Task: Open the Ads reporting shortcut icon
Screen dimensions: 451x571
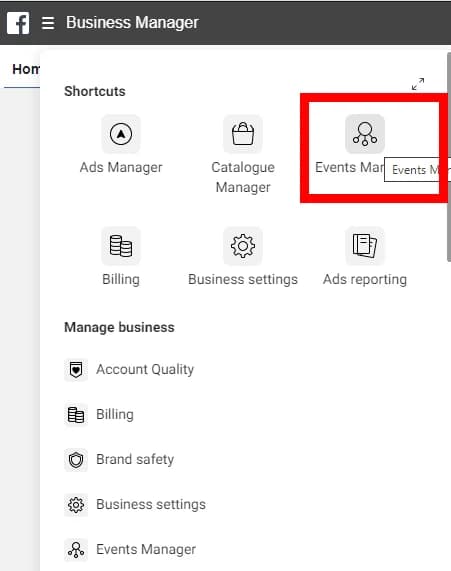Action: click(x=365, y=246)
